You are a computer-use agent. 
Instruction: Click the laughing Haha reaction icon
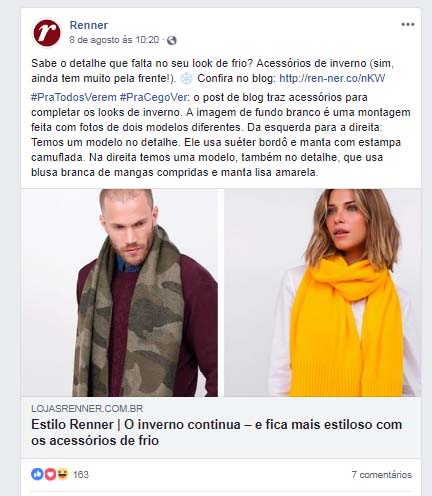click(63, 474)
